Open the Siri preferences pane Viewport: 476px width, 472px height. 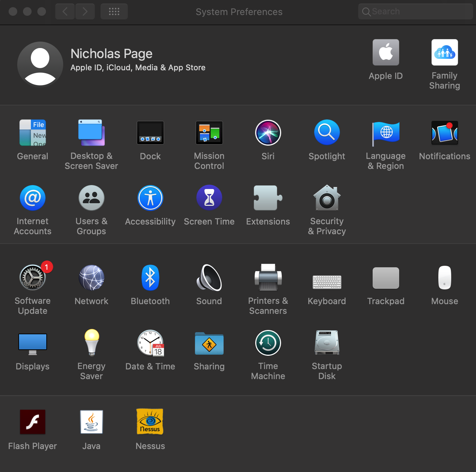268,133
